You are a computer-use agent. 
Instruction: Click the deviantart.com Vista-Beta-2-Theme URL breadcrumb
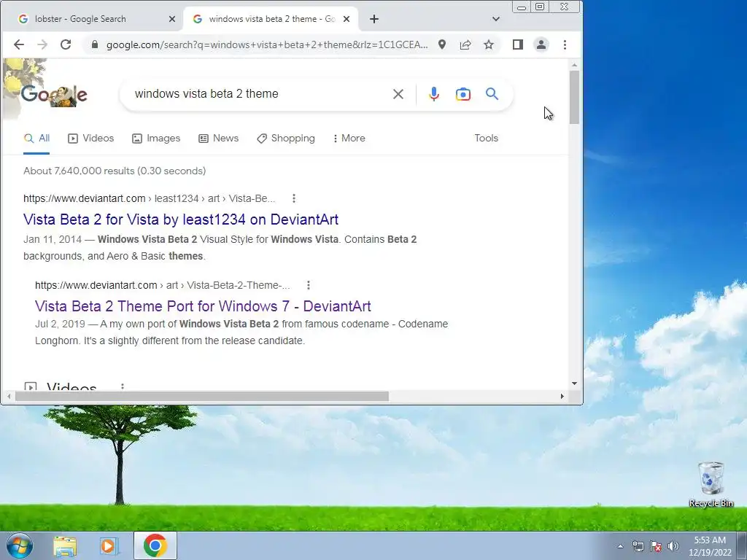[163, 285]
